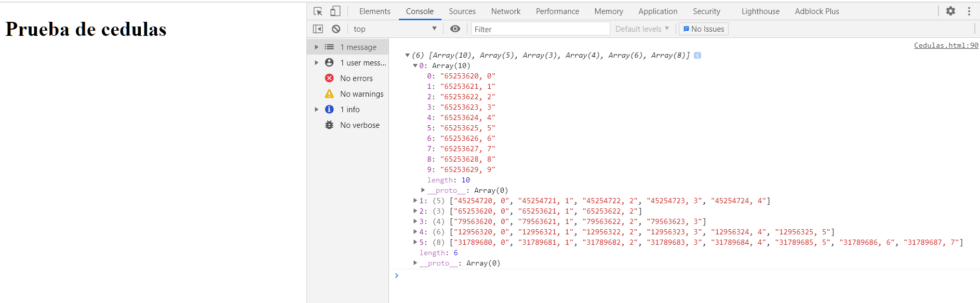980x303 pixels.
Task: Click the No Issues button
Action: (704, 29)
